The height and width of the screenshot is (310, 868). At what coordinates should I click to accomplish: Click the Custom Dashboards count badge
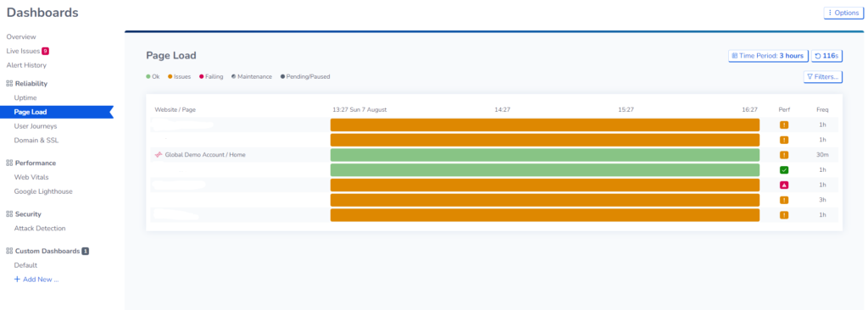point(86,251)
